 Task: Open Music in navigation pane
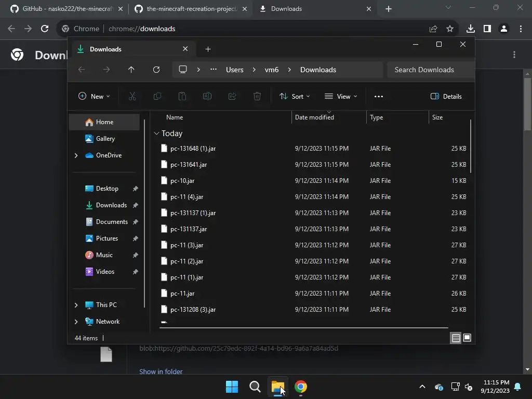pyautogui.click(x=104, y=255)
